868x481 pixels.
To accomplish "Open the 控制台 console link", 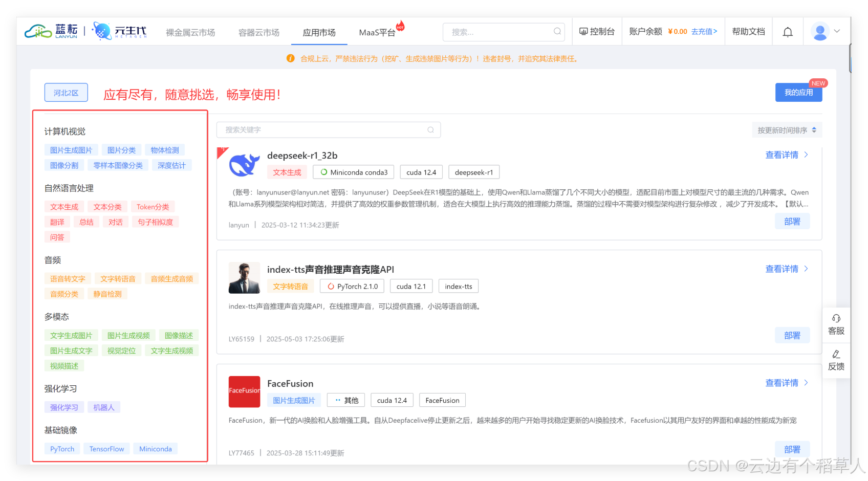I will point(597,32).
